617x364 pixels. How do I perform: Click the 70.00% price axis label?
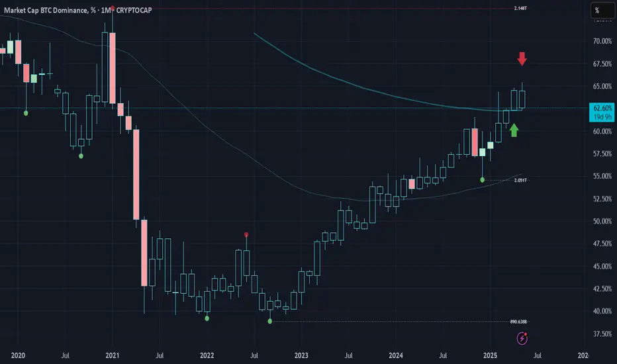[602, 41]
